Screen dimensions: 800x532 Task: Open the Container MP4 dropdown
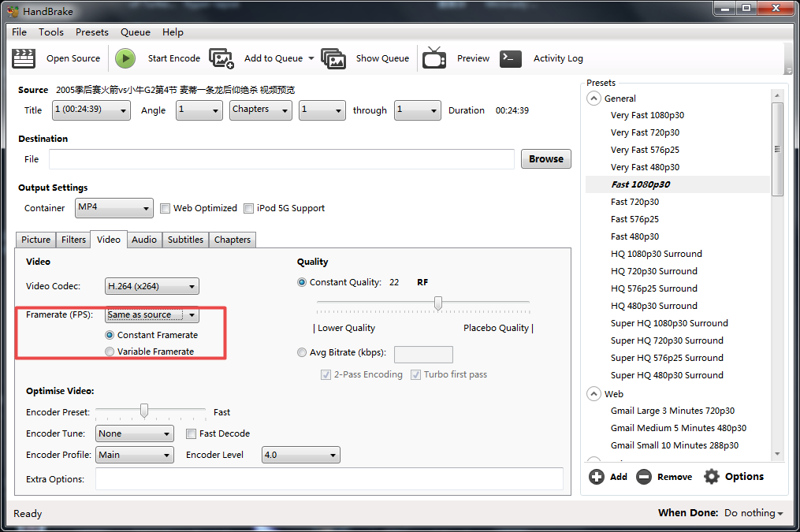tap(114, 208)
